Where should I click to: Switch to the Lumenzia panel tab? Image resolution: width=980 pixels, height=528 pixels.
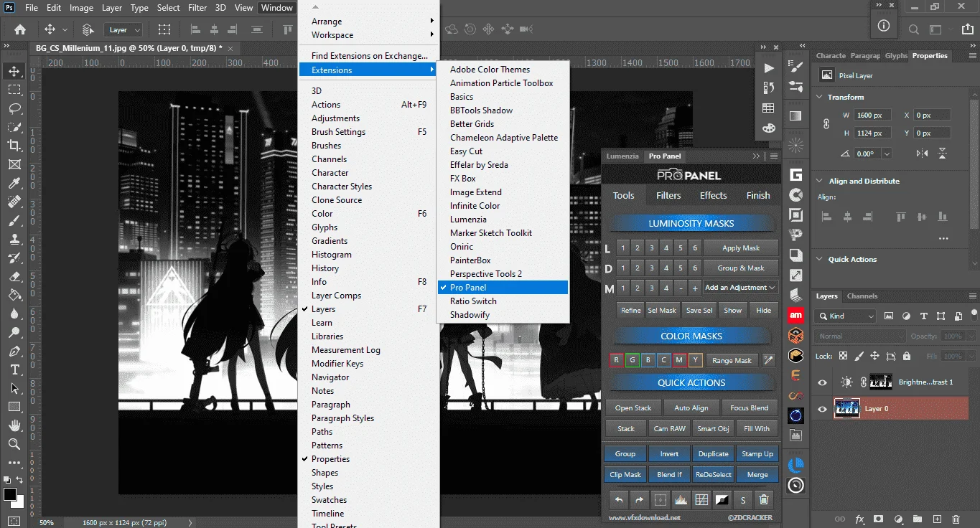click(622, 156)
